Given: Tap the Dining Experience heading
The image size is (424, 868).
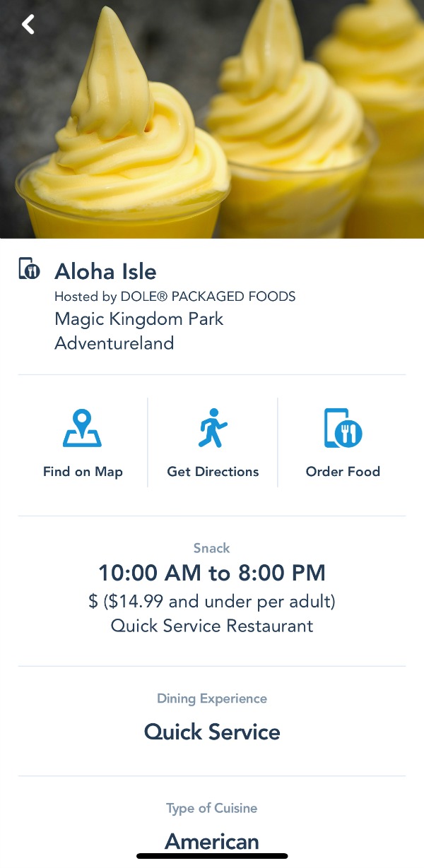Looking at the screenshot, I should click(x=212, y=699).
